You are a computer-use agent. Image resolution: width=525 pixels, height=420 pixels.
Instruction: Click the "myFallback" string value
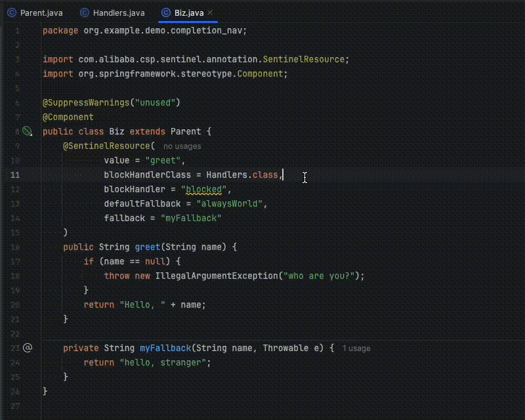pyautogui.click(x=191, y=218)
